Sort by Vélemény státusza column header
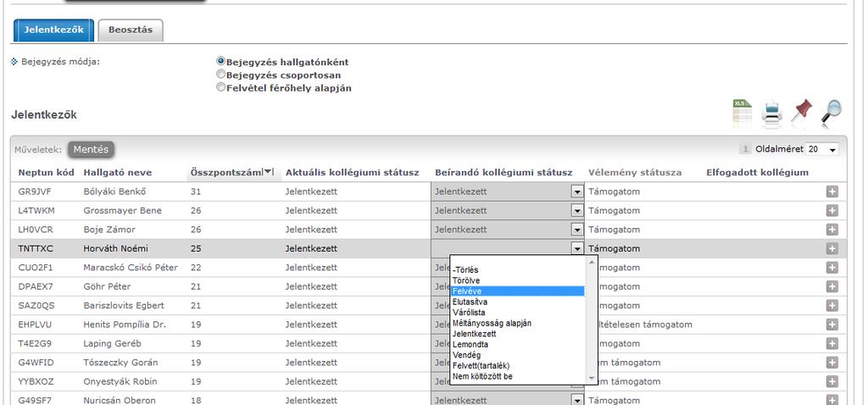 coord(635,173)
